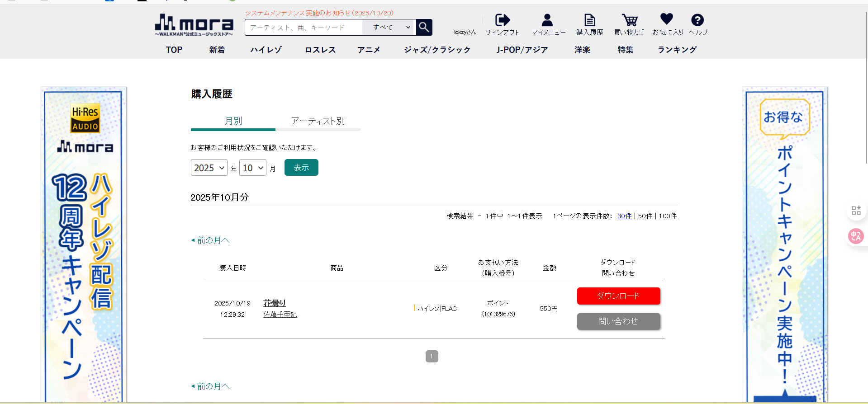Show 30件 per page
The image size is (868, 404).
click(x=624, y=216)
